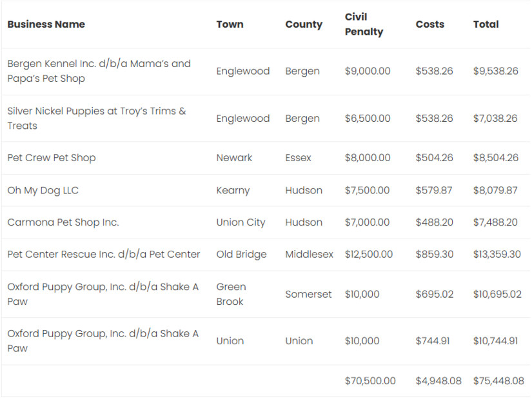Click Pet Center Rescue Inc. business name

(x=103, y=254)
